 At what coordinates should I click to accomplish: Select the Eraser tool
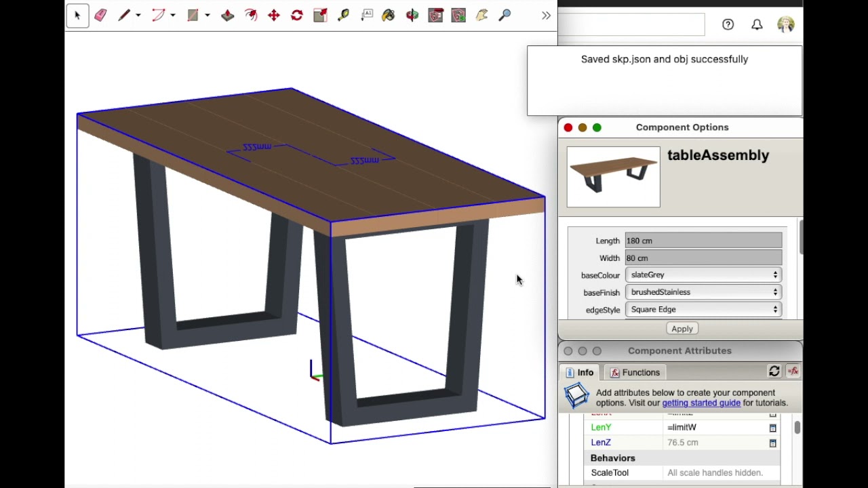click(x=100, y=15)
